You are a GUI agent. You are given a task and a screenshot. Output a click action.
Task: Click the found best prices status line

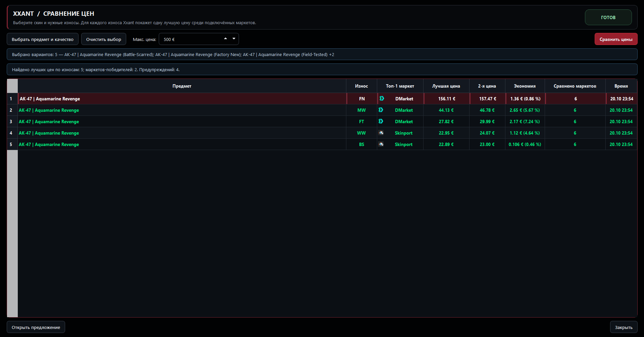pos(322,69)
